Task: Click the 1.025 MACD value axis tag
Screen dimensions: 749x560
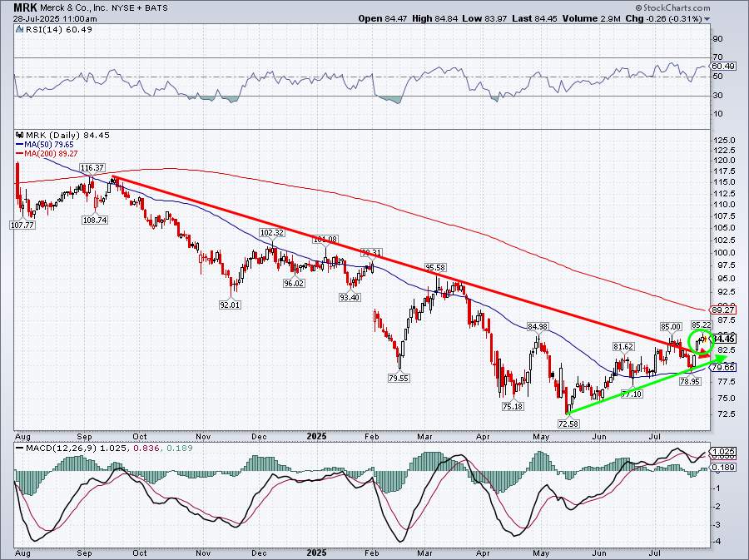Action: pyautogui.click(x=722, y=450)
